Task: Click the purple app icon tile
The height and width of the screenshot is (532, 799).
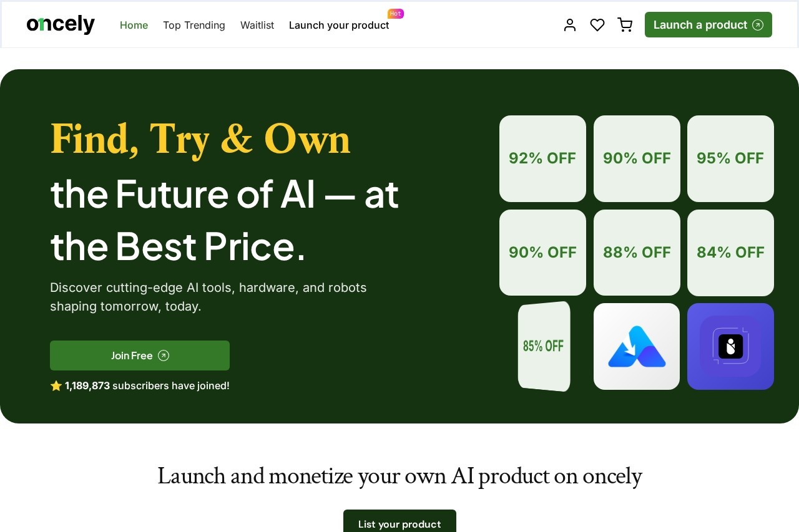Action: tap(730, 346)
